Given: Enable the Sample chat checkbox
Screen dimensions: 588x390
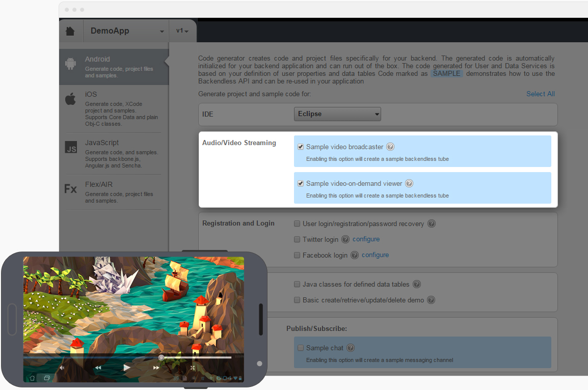Looking at the screenshot, I should (301, 348).
